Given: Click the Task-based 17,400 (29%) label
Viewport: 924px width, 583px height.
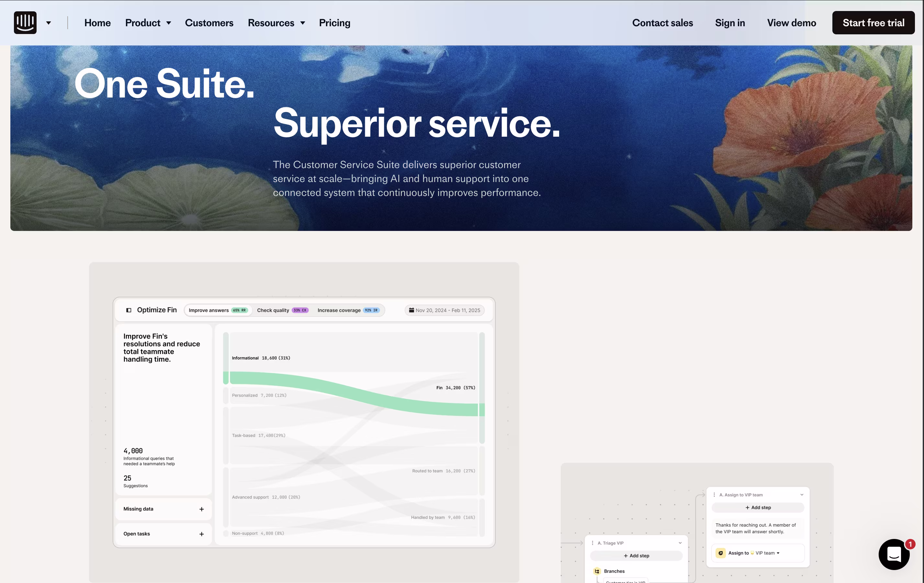Looking at the screenshot, I should (259, 435).
